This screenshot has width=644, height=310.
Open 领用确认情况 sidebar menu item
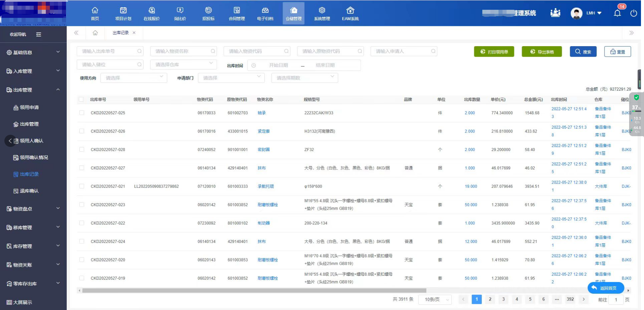click(x=31, y=157)
